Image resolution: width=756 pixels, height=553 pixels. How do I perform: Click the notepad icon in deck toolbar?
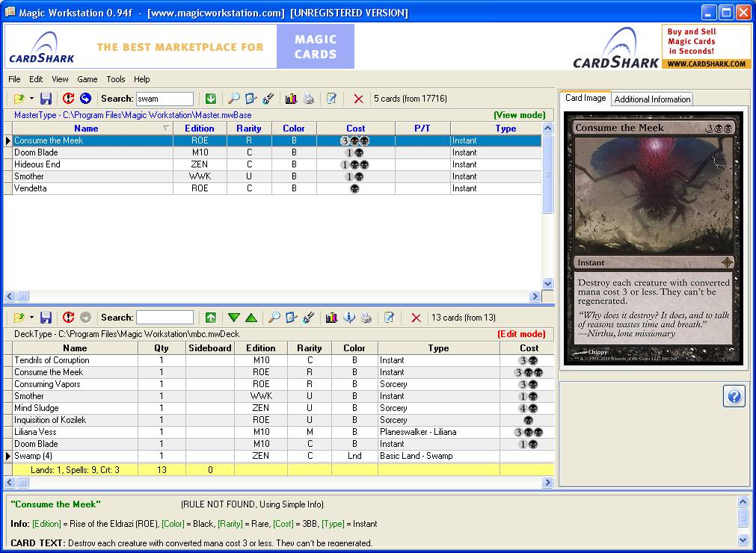pyautogui.click(x=389, y=318)
